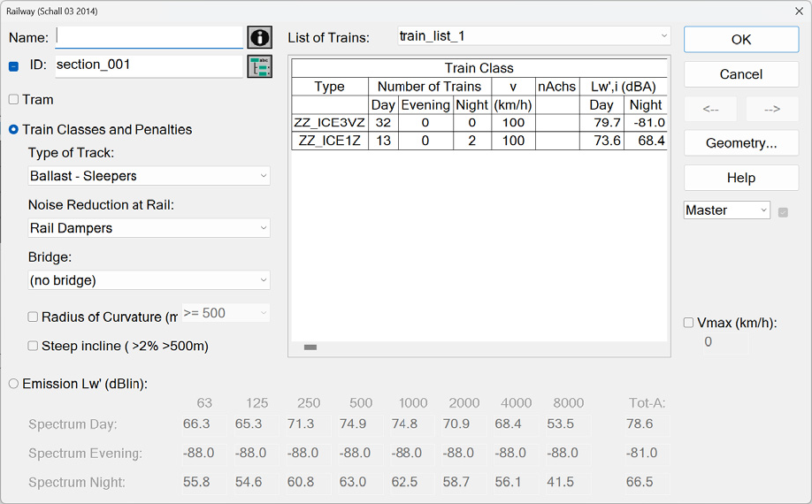
Task: Click the 68.4 Lw' Night cell
Action: [646, 141]
